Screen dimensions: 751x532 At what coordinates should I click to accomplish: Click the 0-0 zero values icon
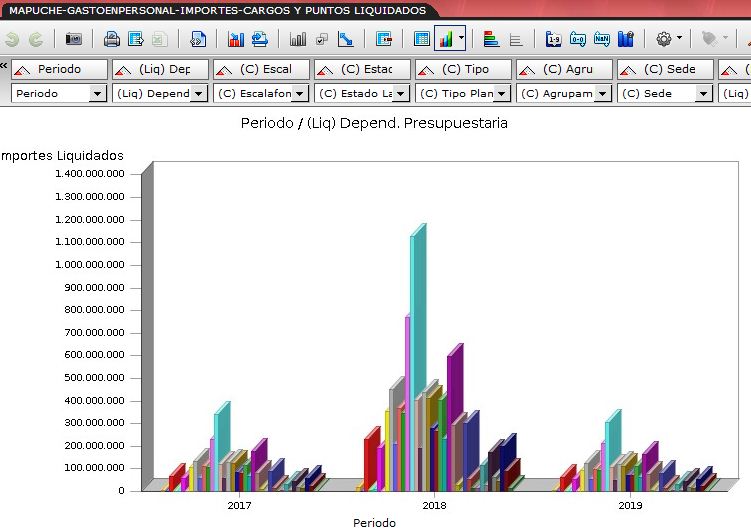pos(578,39)
